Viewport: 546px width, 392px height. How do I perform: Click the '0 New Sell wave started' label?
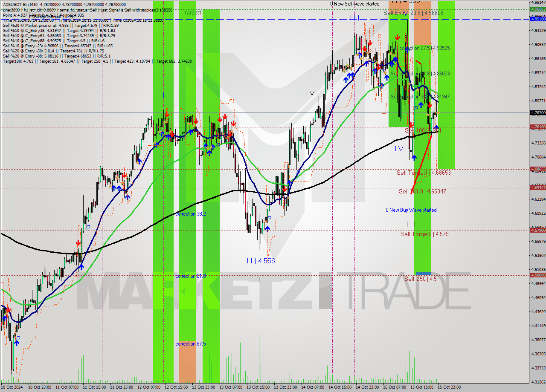click(355, 4)
